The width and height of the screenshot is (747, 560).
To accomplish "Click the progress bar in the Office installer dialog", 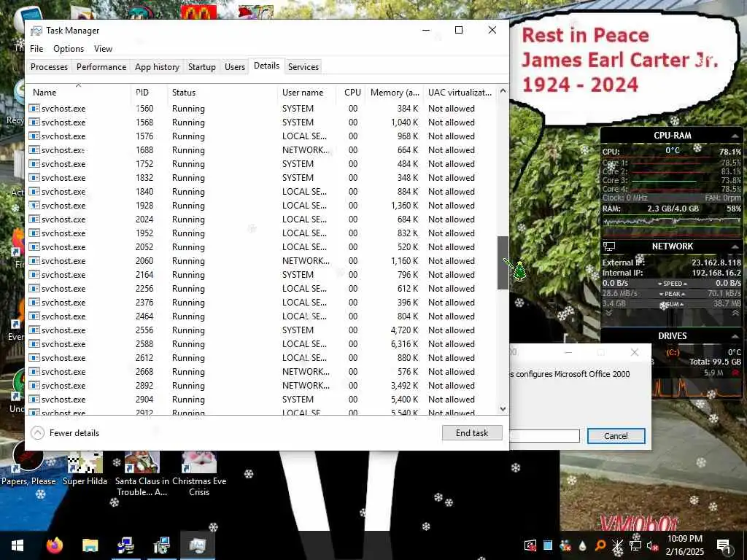I will click(x=544, y=436).
